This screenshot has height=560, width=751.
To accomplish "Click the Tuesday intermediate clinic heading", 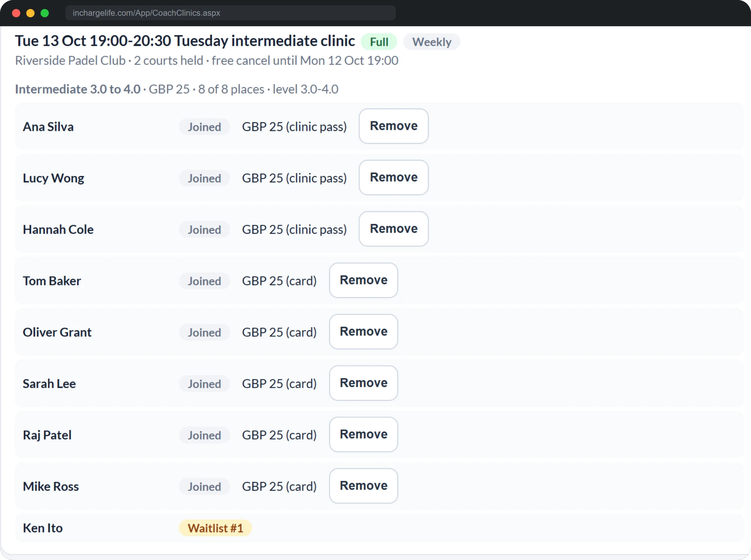I will click(x=185, y=41).
